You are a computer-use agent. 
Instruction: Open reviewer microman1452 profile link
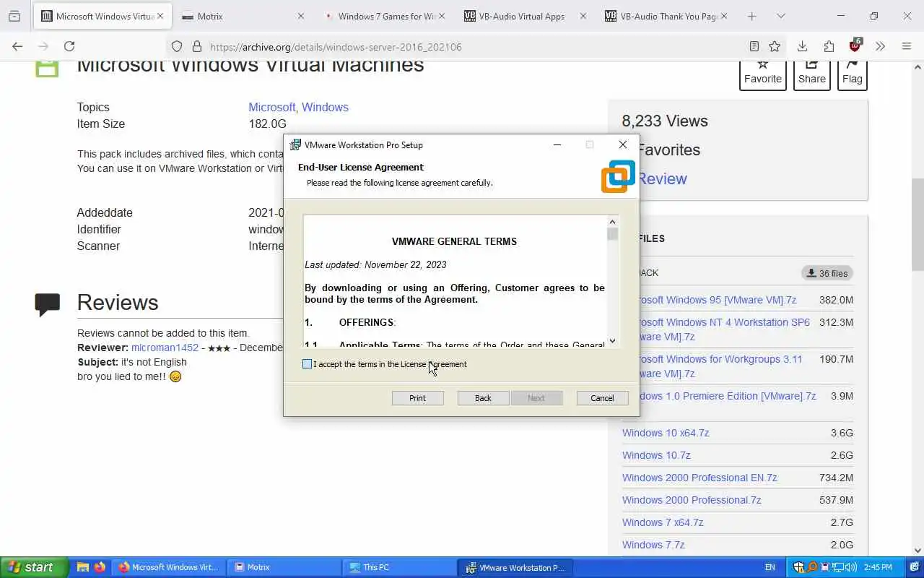[x=165, y=348]
